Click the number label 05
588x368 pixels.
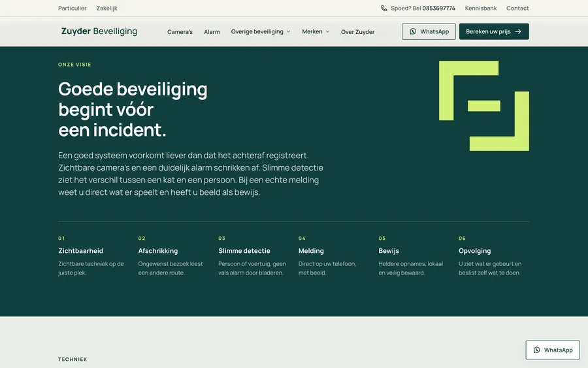tap(382, 238)
